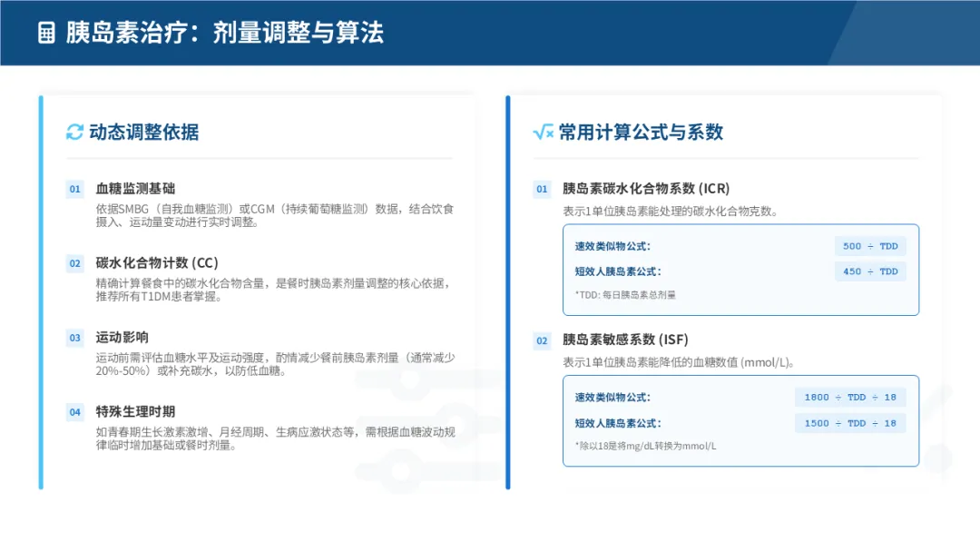Click the 02 badge next to 胰岛素敏感系数 (ISF)
980x552 pixels.
542,340
